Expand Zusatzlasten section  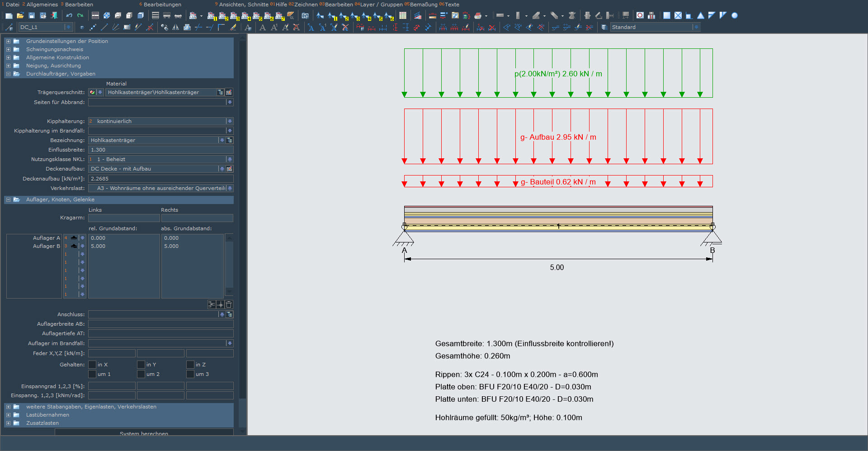(8, 423)
